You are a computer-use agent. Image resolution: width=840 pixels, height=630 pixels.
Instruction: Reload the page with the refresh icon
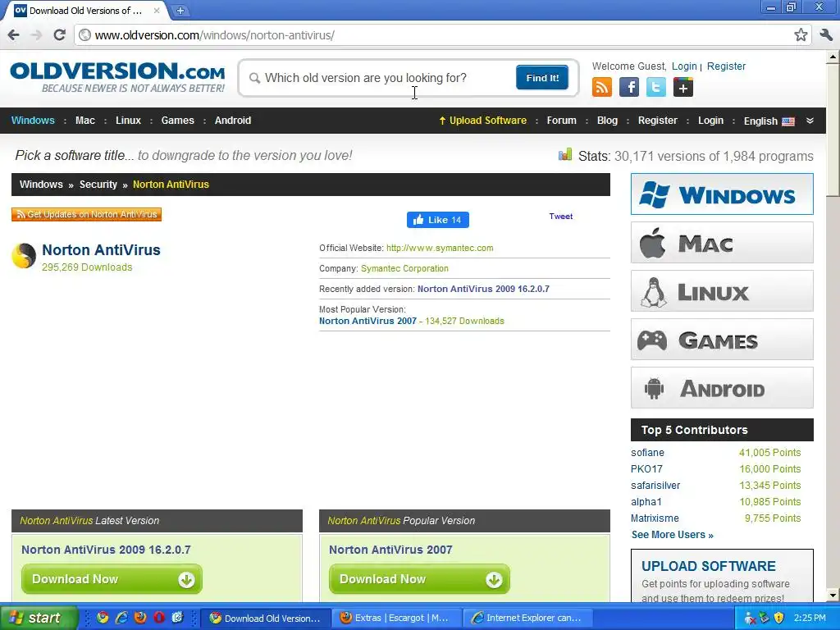(59, 35)
